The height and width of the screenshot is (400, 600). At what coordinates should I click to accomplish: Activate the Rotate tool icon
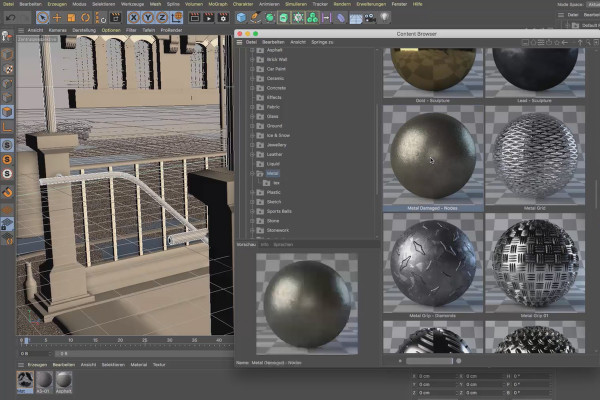[x=85, y=18]
